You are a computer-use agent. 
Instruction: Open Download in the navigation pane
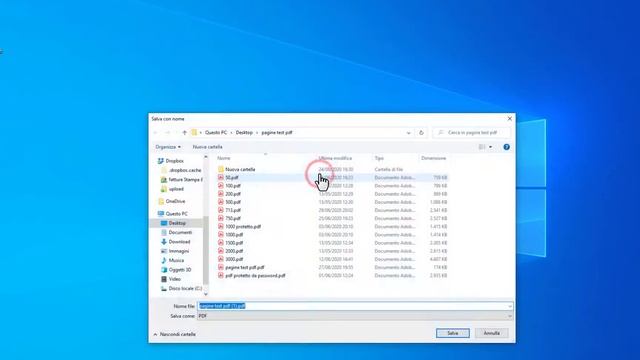(179, 242)
